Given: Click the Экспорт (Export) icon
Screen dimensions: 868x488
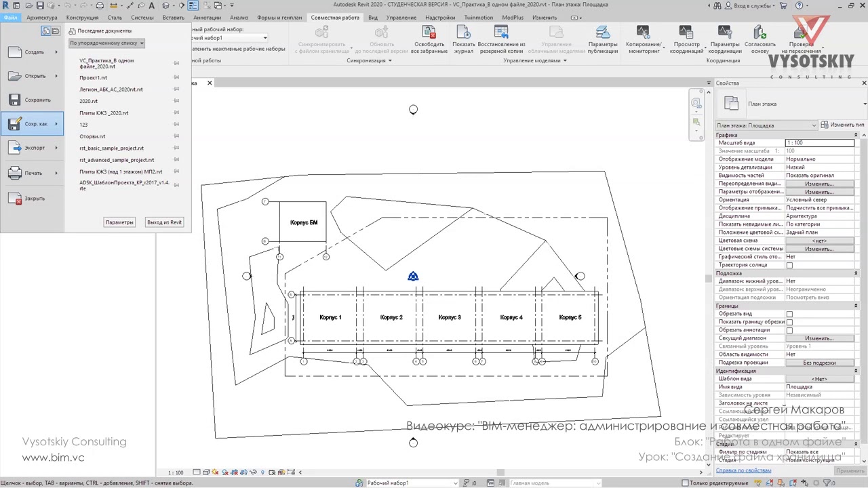Looking at the screenshot, I should [x=15, y=148].
